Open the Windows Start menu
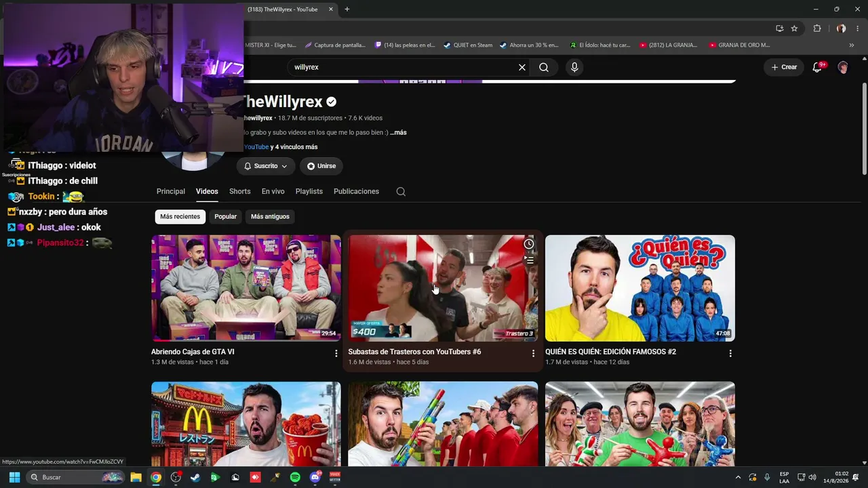Screen dimensions: 868x488 click(14, 477)
